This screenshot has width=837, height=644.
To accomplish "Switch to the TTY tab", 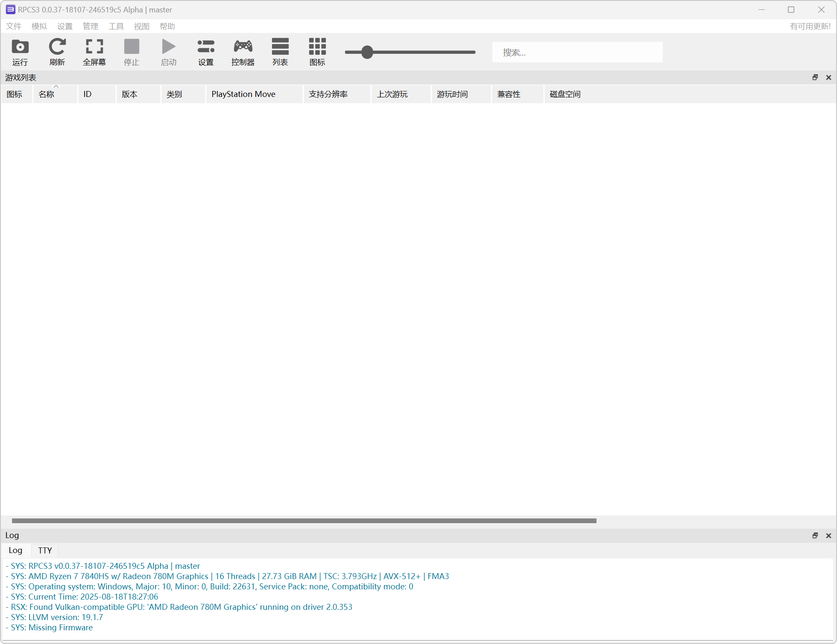I will coord(45,550).
